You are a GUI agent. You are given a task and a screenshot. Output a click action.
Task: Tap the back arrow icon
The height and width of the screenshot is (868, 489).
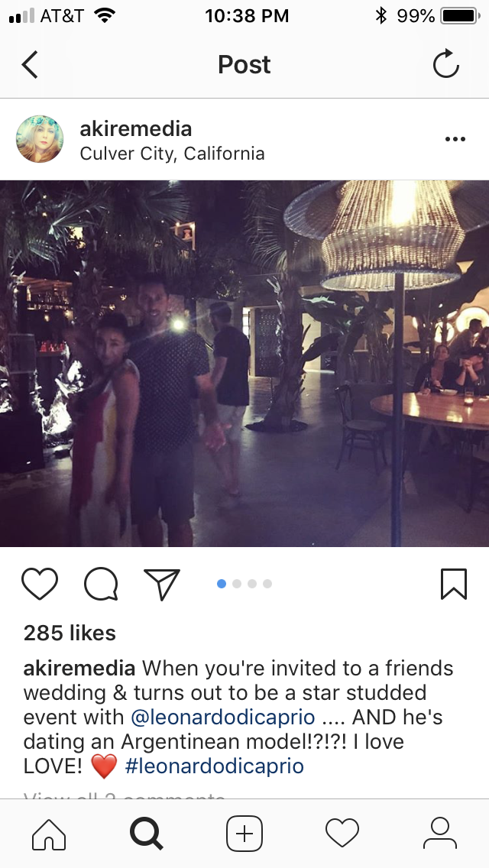click(30, 65)
